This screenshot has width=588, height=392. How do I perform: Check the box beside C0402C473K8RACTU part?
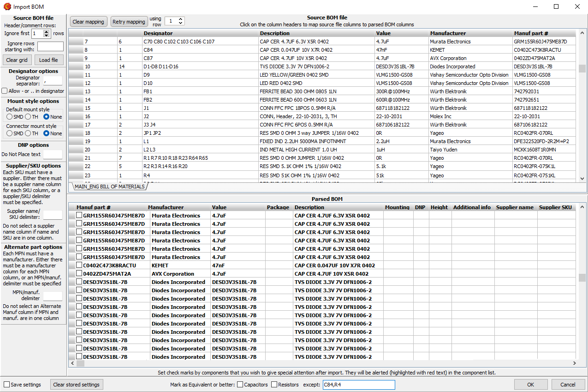tap(79, 265)
